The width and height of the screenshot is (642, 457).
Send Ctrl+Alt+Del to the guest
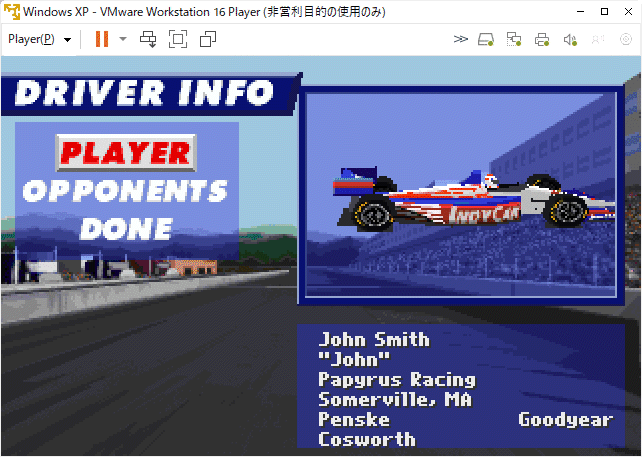pyautogui.click(x=148, y=39)
